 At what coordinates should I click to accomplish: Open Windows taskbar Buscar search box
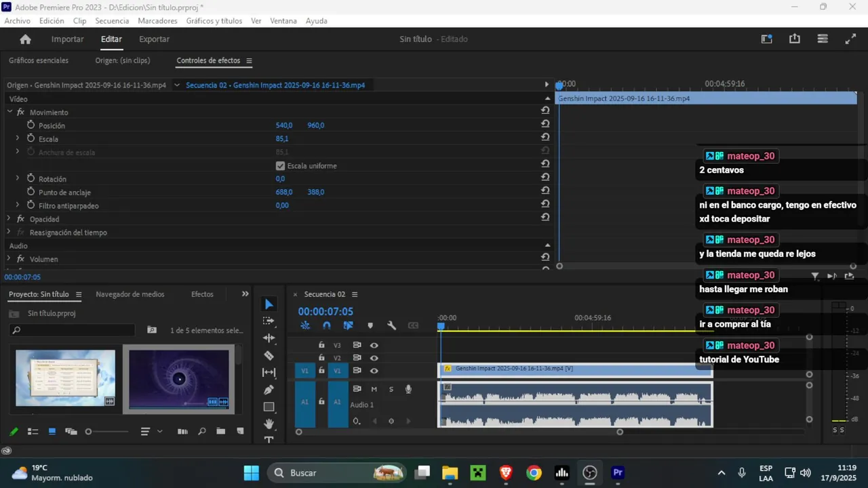coord(337,472)
